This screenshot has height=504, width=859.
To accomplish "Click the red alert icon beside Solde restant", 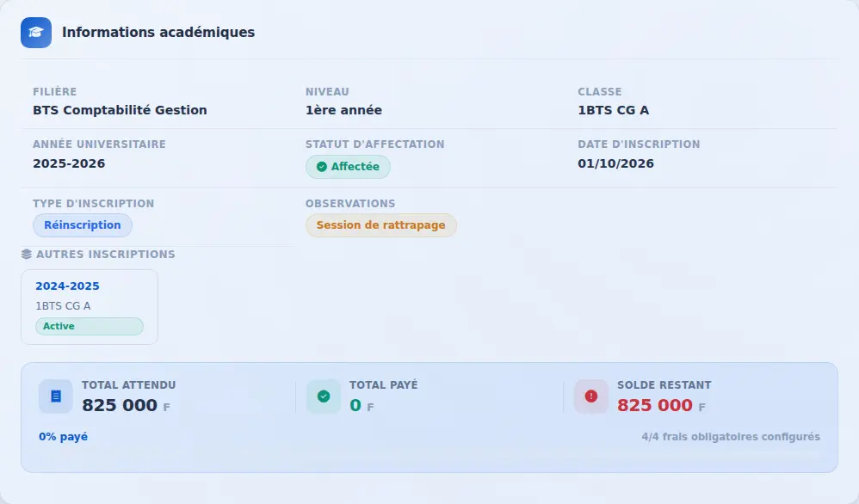I will (x=591, y=396).
